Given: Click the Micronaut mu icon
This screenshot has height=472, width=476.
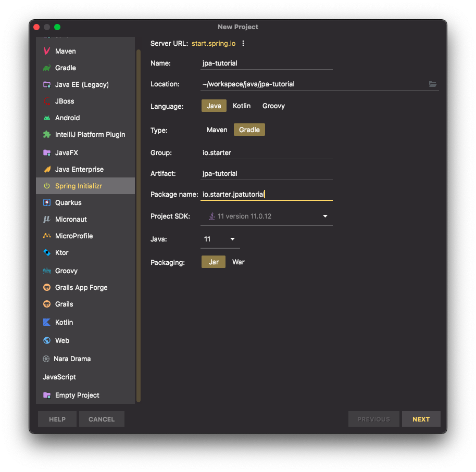Looking at the screenshot, I should 47,219.
